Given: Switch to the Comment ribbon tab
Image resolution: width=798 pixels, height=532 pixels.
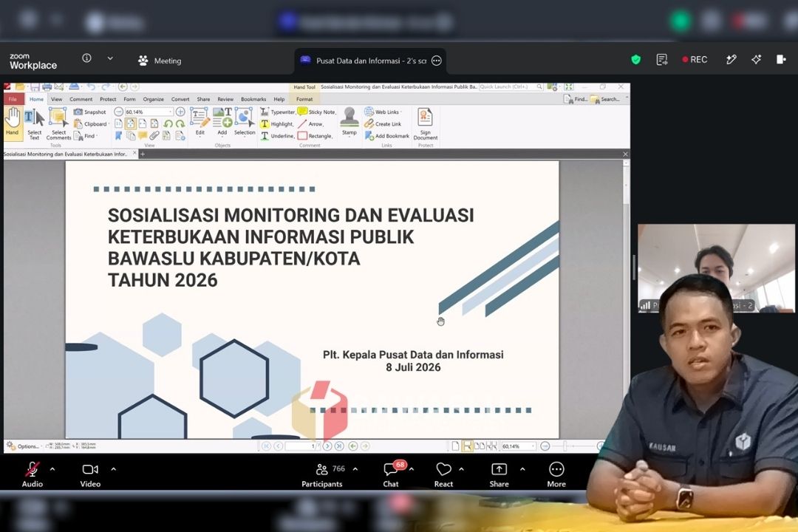Looking at the screenshot, I should pos(81,99).
